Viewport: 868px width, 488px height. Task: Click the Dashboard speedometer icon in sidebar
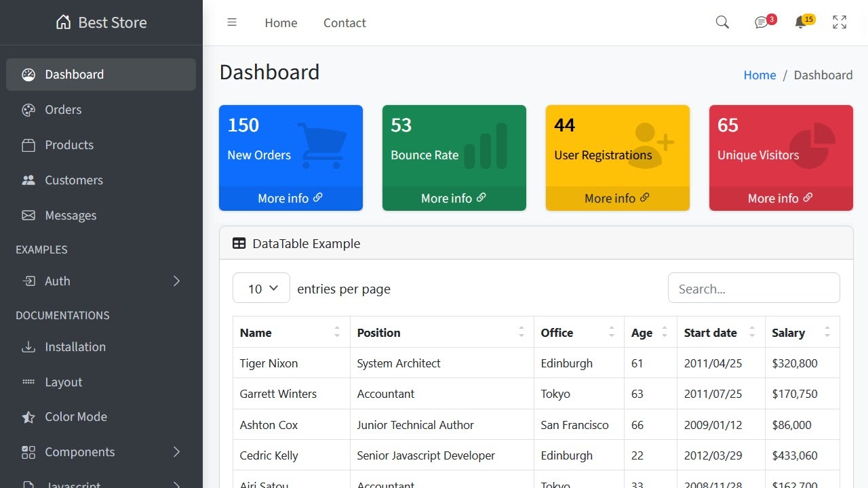(28, 75)
